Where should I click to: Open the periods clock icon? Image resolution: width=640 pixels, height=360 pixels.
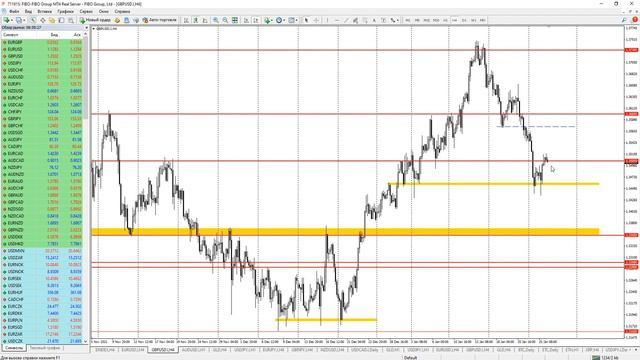279,20
